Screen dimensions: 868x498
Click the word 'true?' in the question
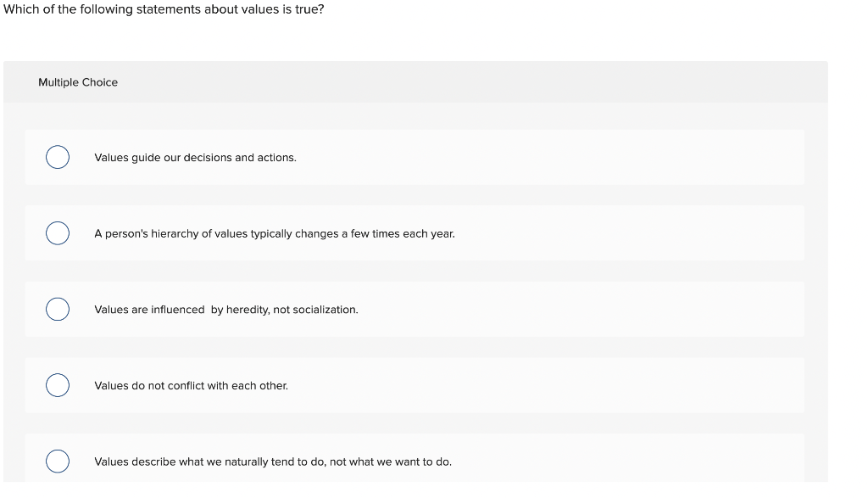309,9
